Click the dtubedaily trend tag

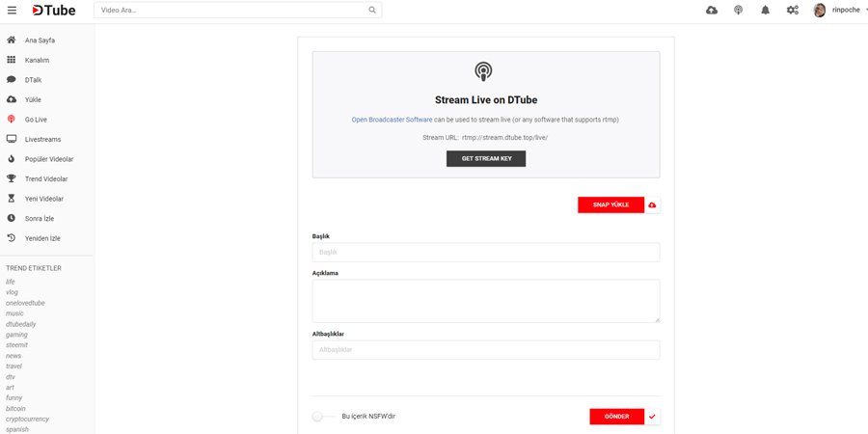click(x=21, y=324)
